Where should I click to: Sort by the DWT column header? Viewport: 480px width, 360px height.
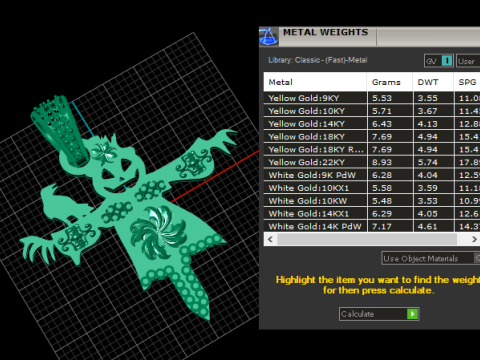433,82
